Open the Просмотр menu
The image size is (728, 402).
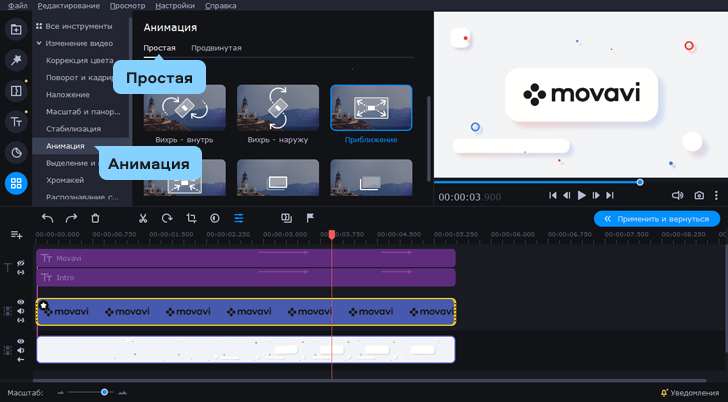point(128,6)
